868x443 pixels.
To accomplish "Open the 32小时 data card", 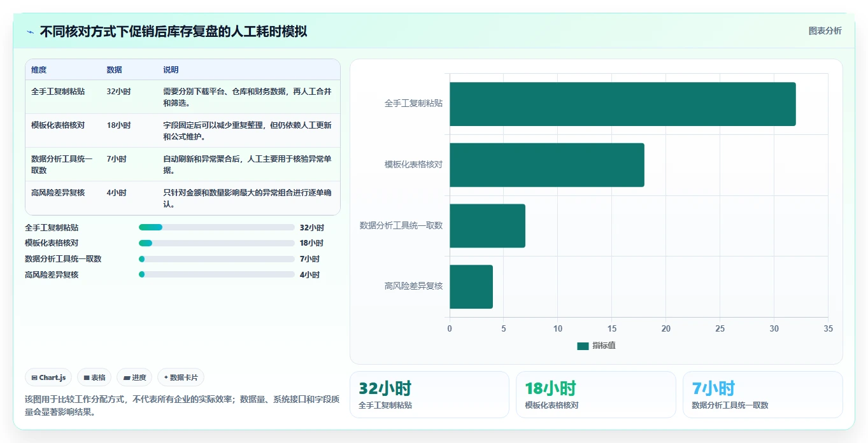I will tap(429, 395).
